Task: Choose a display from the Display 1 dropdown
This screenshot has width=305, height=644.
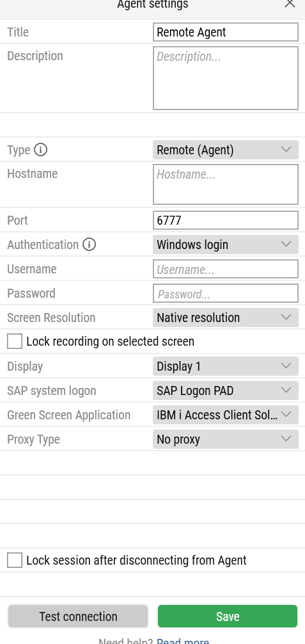Action: pyautogui.click(x=225, y=366)
